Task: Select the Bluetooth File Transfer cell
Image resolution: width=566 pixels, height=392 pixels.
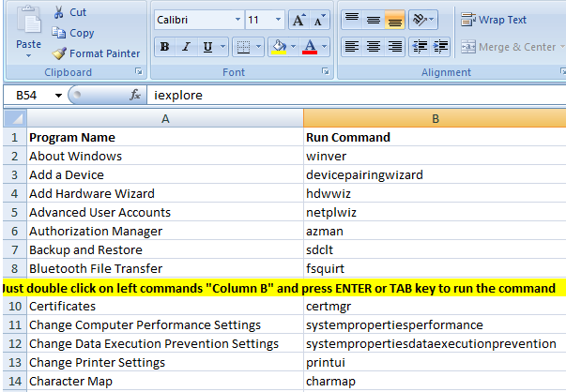Action: (x=165, y=268)
